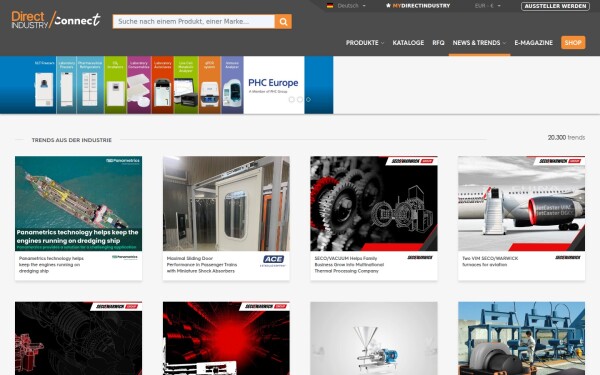This screenshot has height=375, width=600.
Task: Expand the Produkte menu
Action: [x=365, y=43]
